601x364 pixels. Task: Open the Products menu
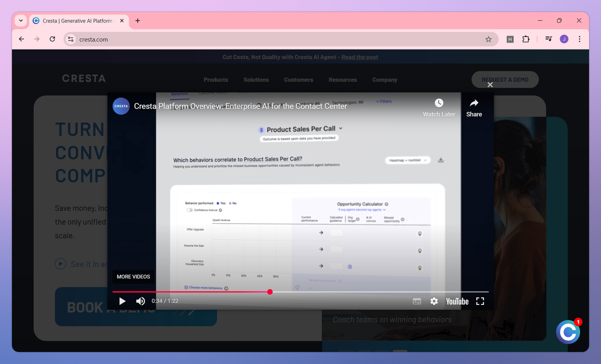tap(216, 80)
